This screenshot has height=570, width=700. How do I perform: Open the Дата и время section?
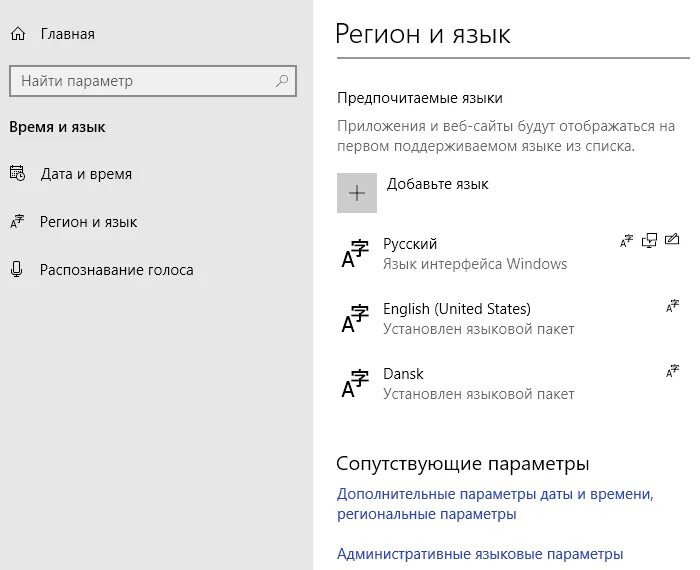[86, 174]
